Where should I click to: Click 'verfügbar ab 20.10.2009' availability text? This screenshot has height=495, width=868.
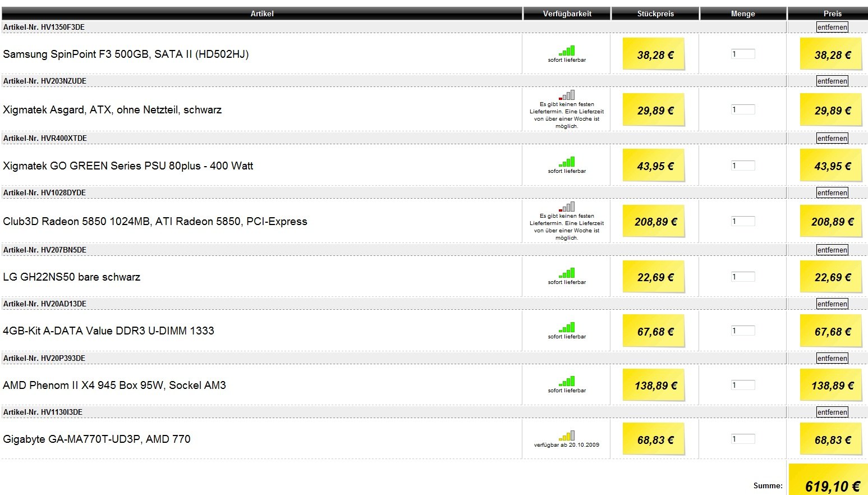click(567, 445)
